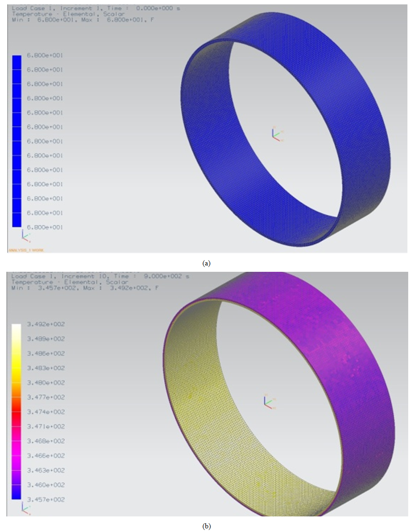415x532 pixels.
Task: Select the 3.492e+002 legend maximum label
Action: (46, 324)
